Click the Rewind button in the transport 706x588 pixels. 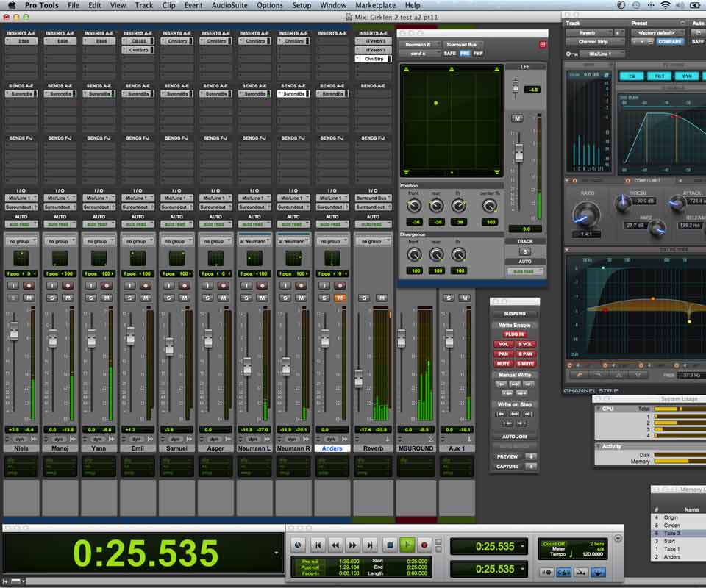[x=335, y=545]
